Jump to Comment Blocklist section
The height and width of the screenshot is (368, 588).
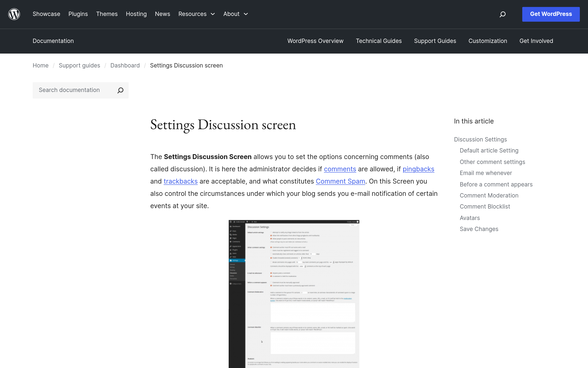(485, 207)
